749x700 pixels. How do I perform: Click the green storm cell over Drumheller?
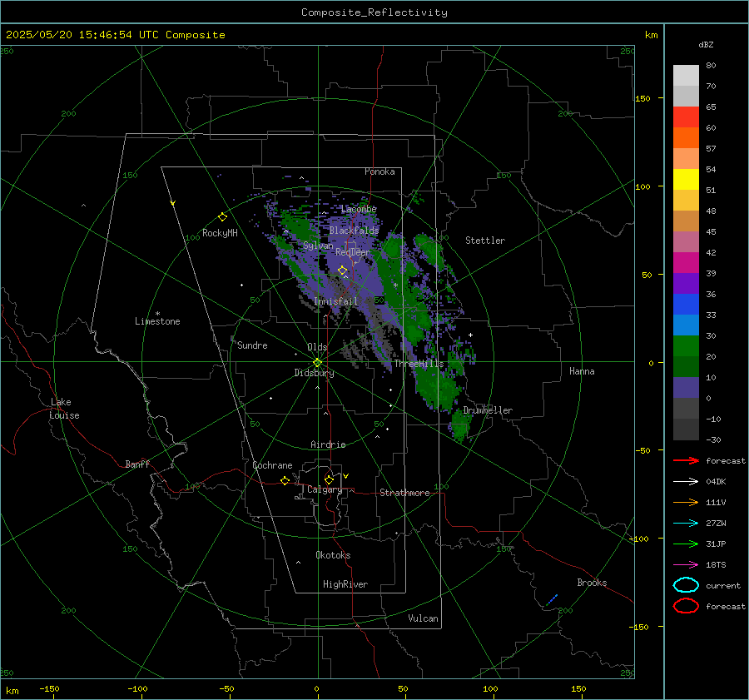pyautogui.click(x=461, y=424)
